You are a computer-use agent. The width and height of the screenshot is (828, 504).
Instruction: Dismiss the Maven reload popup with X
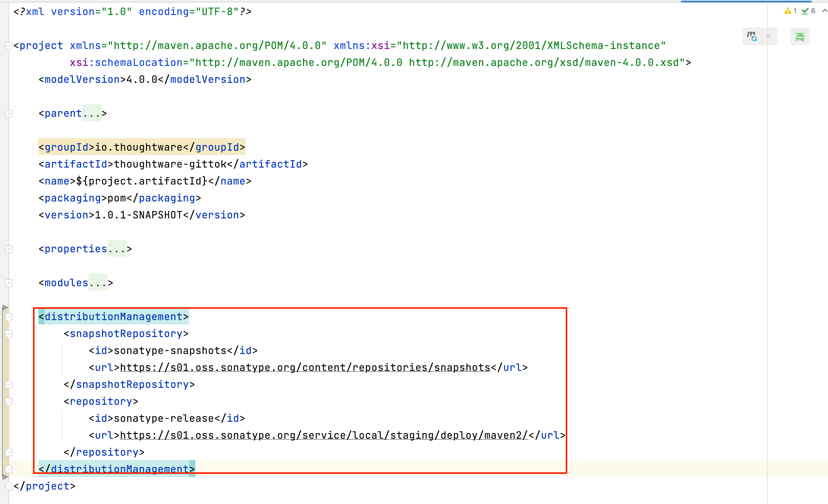tap(768, 36)
